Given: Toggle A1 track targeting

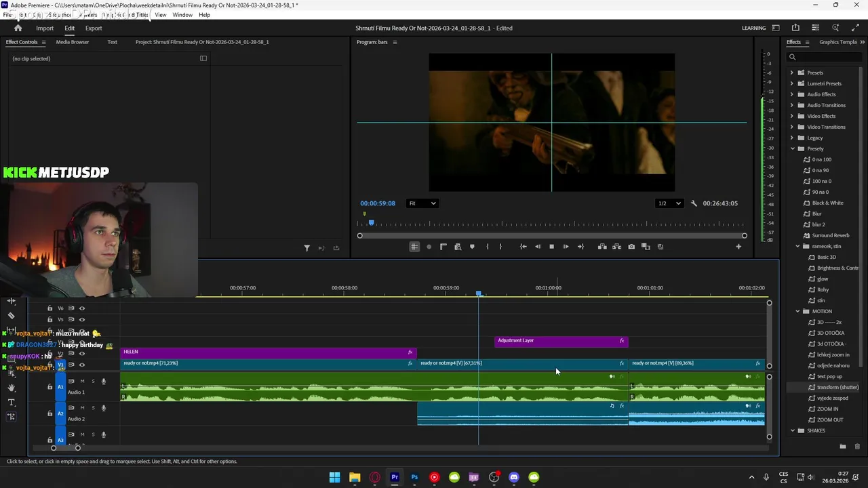Looking at the screenshot, I should [x=60, y=387].
